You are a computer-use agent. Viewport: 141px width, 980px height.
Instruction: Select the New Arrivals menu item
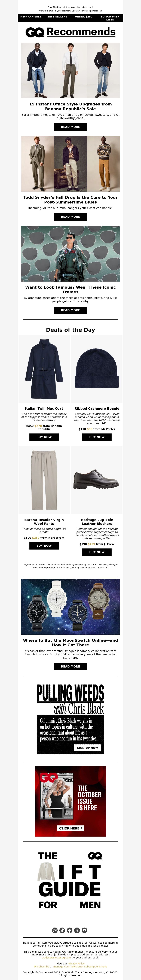click(x=31, y=17)
